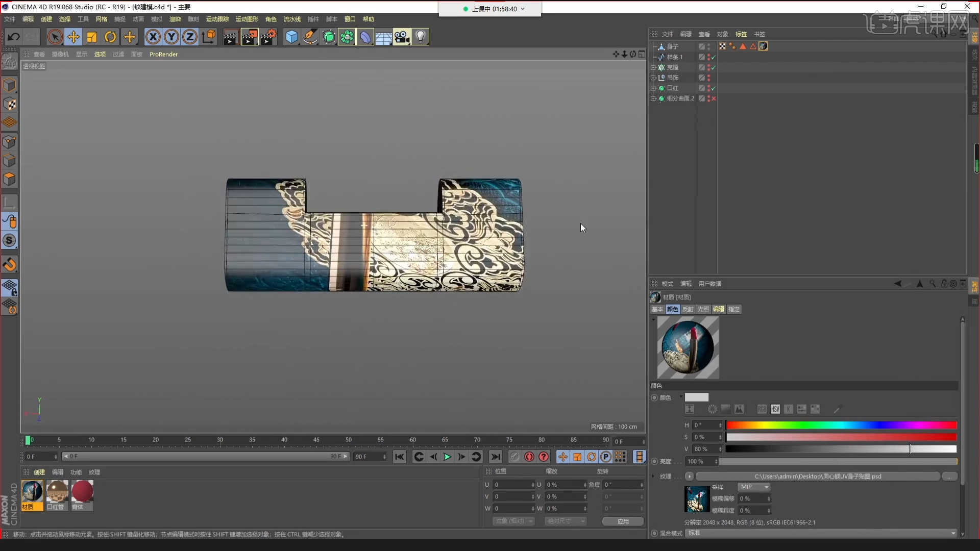Click the texture tag on 身子 object

click(763, 46)
